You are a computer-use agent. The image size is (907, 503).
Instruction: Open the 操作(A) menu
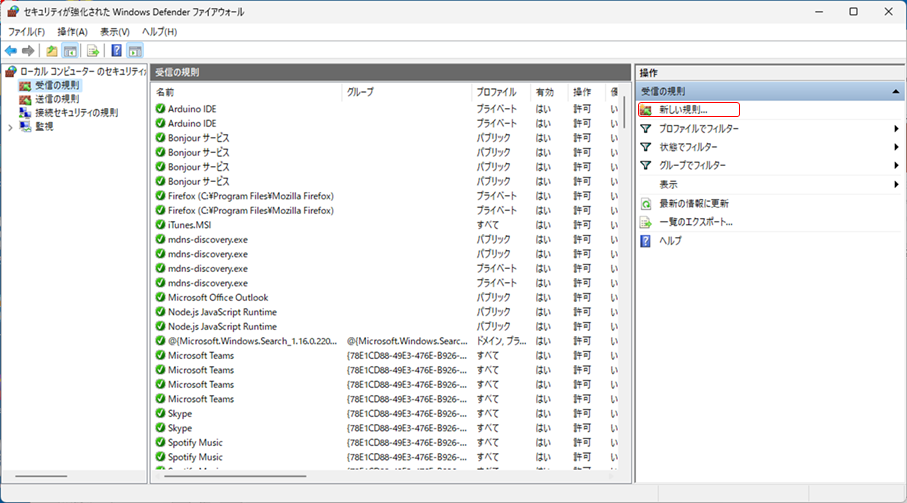[x=72, y=32]
